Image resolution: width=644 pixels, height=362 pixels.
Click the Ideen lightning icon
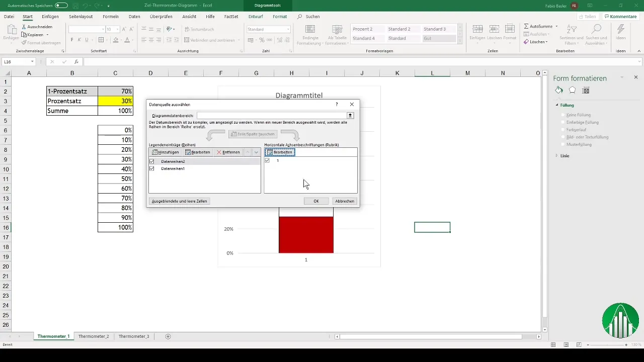(x=621, y=29)
